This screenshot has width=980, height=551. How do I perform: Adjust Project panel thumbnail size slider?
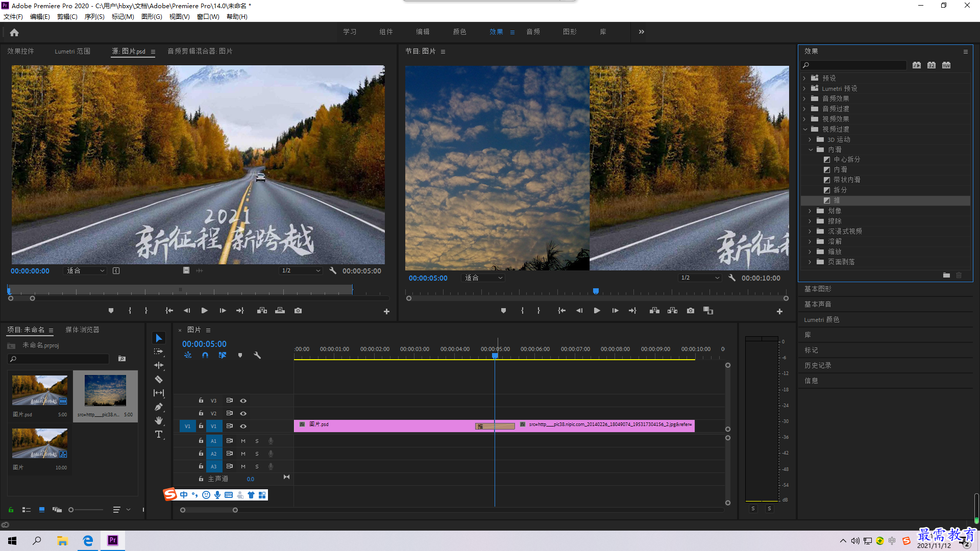click(86, 510)
